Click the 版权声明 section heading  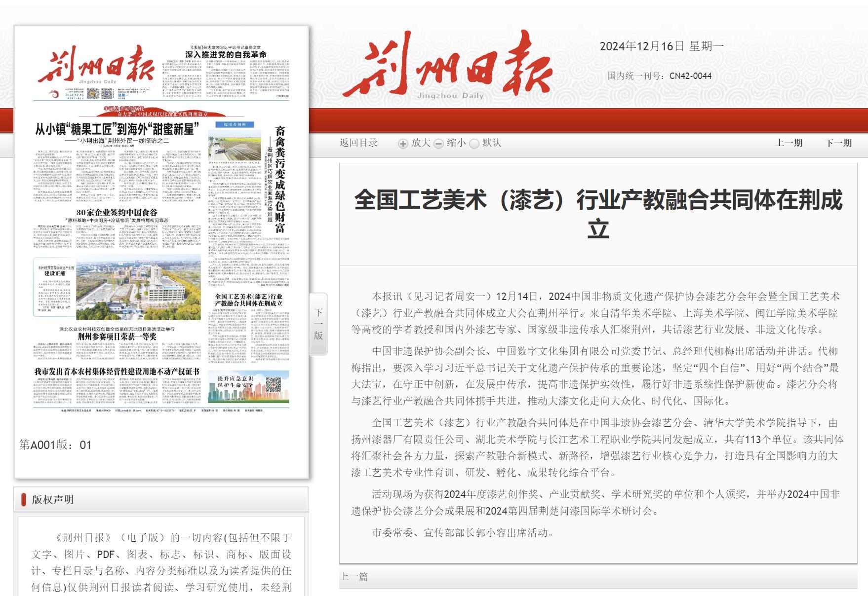pyautogui.click(x=53, y=499)
